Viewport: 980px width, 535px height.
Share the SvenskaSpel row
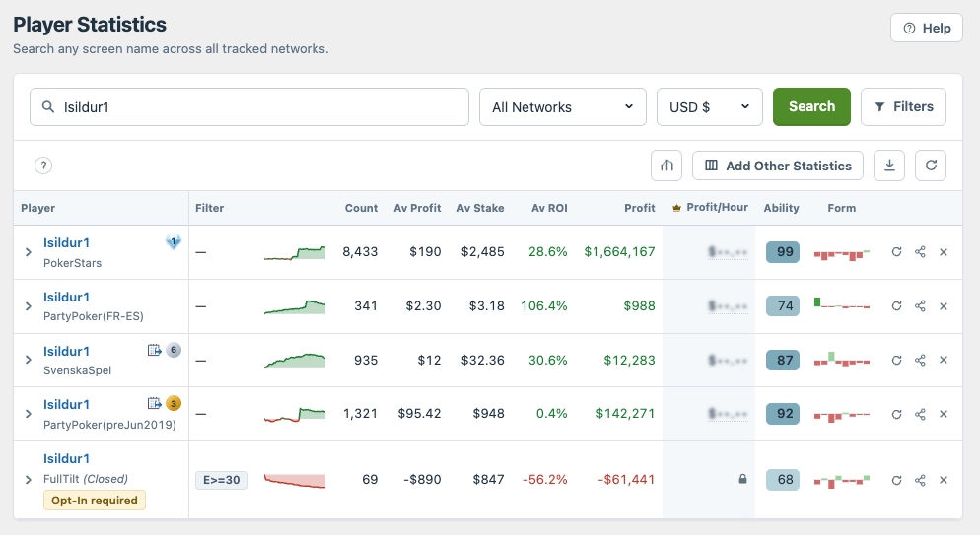920,360
